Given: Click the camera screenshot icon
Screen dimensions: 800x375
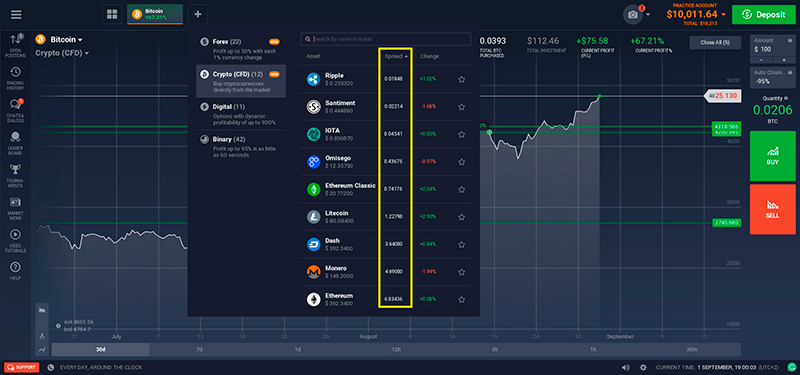Looking at the screenshot, I should click(633, 15).
